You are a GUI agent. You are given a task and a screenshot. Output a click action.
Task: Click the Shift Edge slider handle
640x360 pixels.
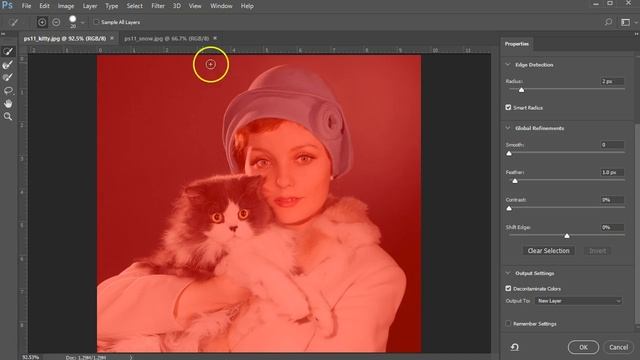click(567, 236)
